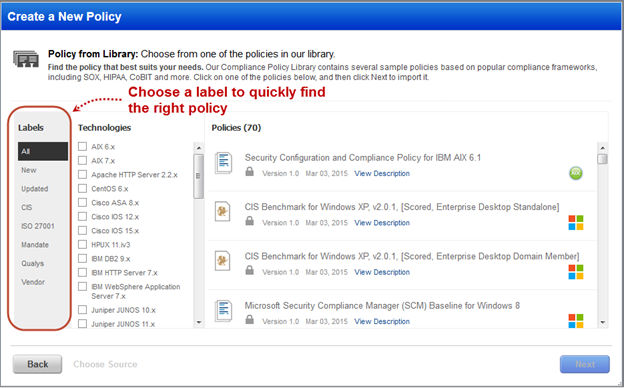Open View Description for IBM AIX 6.1 policy

[382, 174]
